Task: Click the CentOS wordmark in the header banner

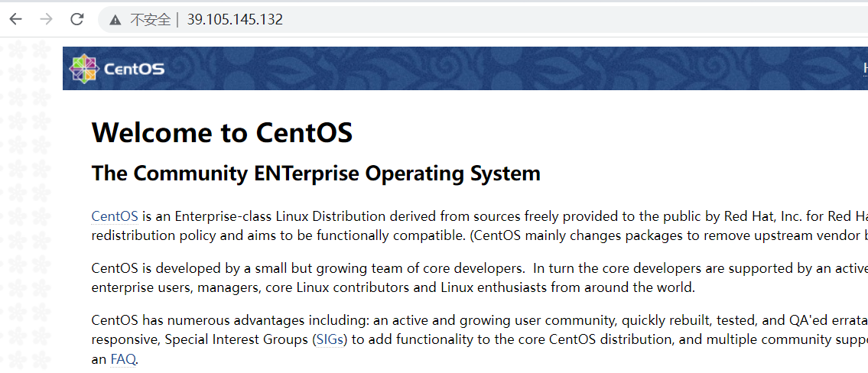Action: tap(134, 69)
